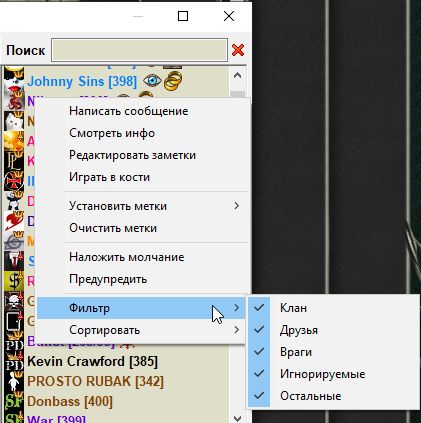Screen dimensions: 421x423
Task: Expand the Установить метки submenu arrow
Action: (x=236, y=206)
